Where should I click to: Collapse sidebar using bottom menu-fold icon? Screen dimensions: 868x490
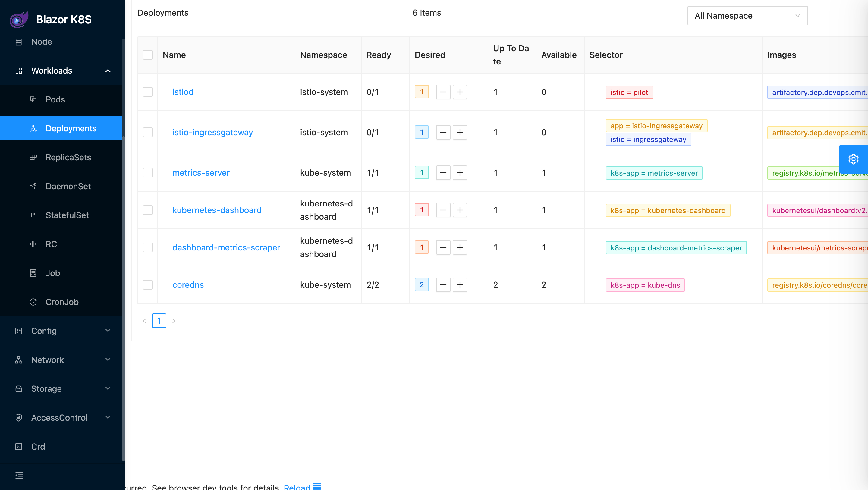(19, 475)
